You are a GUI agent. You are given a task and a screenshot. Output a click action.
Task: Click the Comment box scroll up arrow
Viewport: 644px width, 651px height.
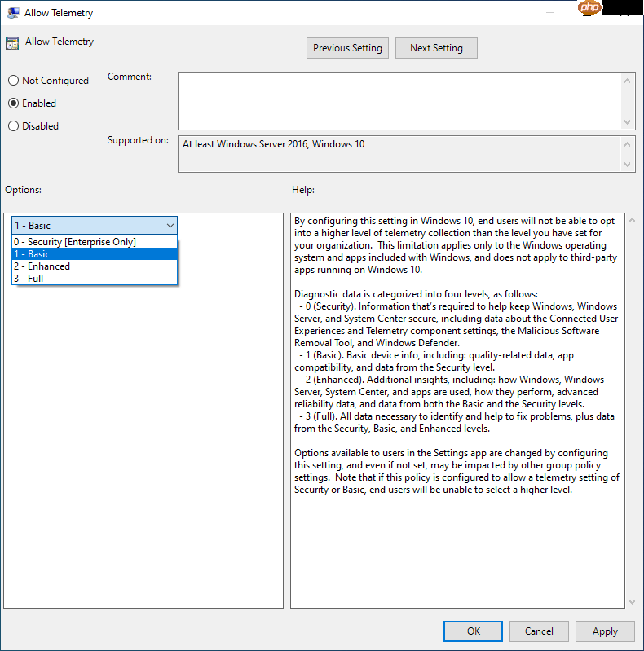628,81
